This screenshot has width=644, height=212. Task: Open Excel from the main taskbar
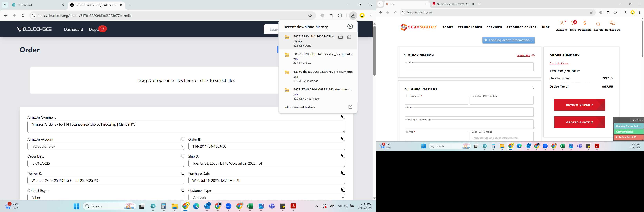click(250, 206)
